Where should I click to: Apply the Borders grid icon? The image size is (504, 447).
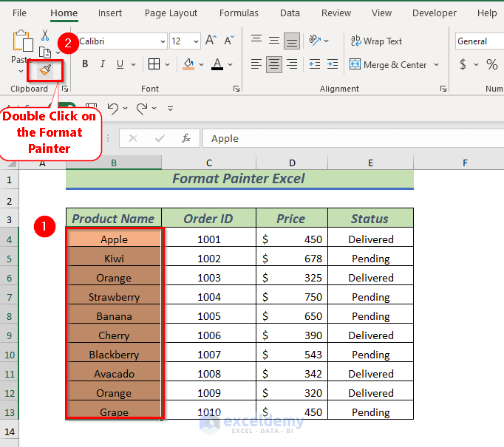point(154,64)
